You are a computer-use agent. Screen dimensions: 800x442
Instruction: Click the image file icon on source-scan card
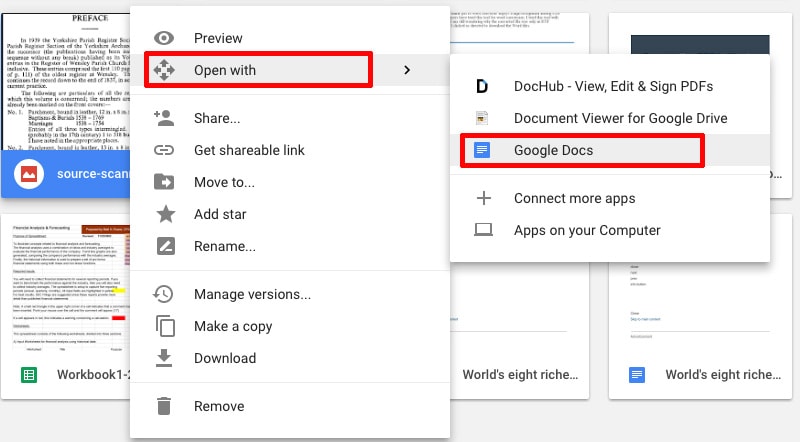29,174
